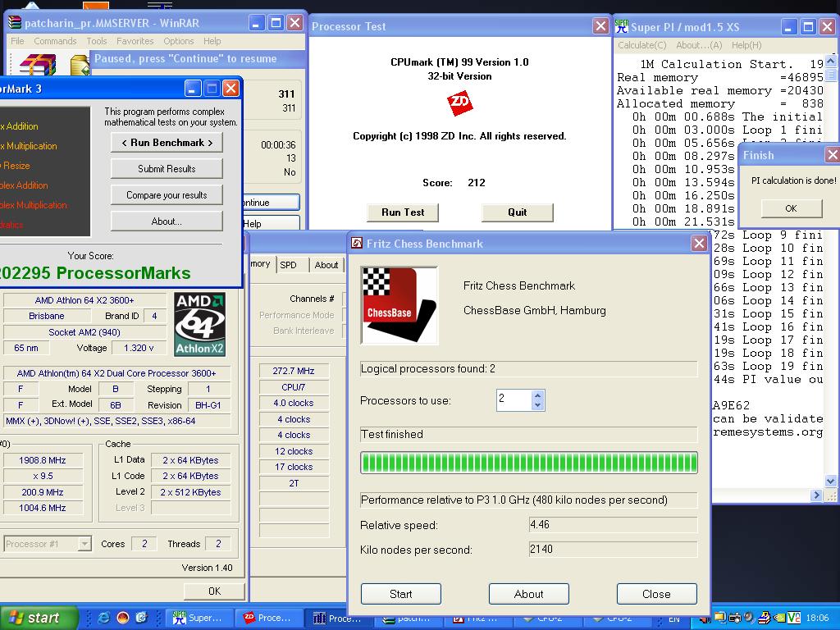The height and width of the screenshot is (630, 840).
Task: Click the 17 clocks memory timing value
Action: pyautogui.click(x=294, y=467)
